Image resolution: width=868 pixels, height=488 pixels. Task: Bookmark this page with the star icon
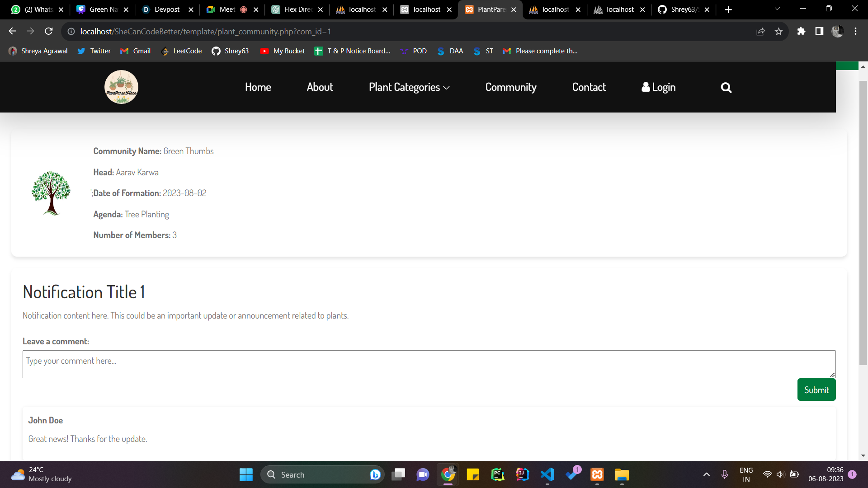(778, 32)
